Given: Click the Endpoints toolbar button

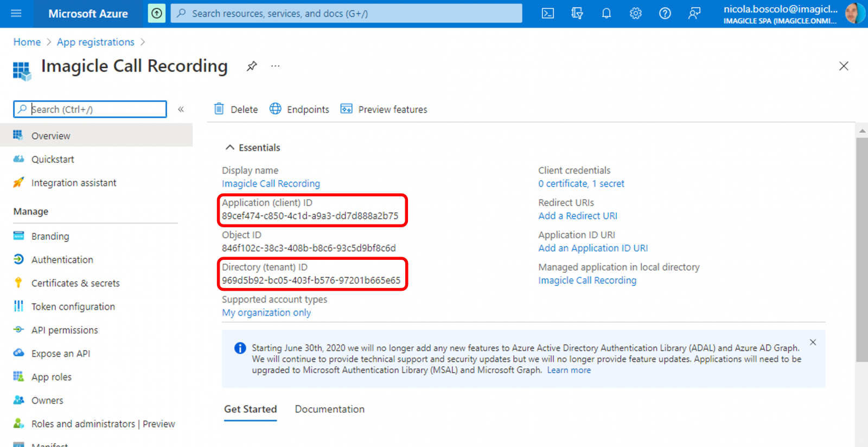Looking at the screenshot, I should click(x=300, y=110).
